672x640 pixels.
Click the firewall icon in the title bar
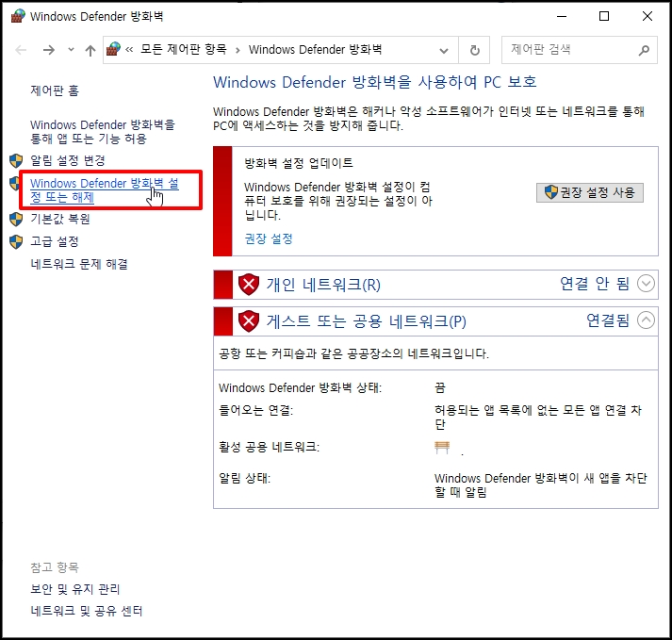coord(18,16)
